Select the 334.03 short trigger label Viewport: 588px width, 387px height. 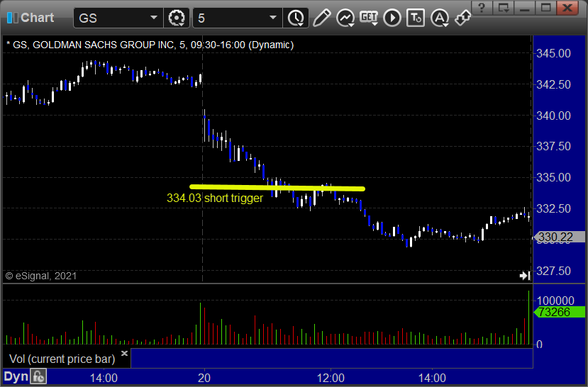[x=215, y=198]
